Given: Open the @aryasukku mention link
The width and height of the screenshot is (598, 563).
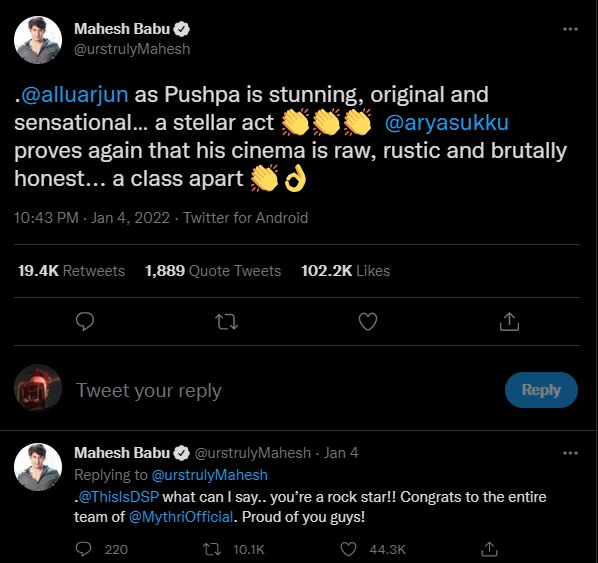Looking at the screenshot, I should pyautogui.click(x=447, y=123).
